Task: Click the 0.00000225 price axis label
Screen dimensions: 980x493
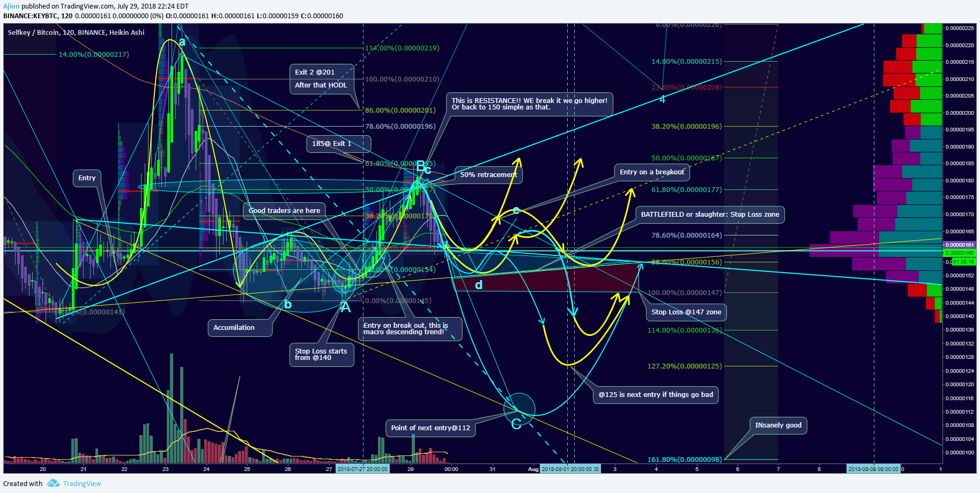Action: pyautogui.click(x=960, y=28)
